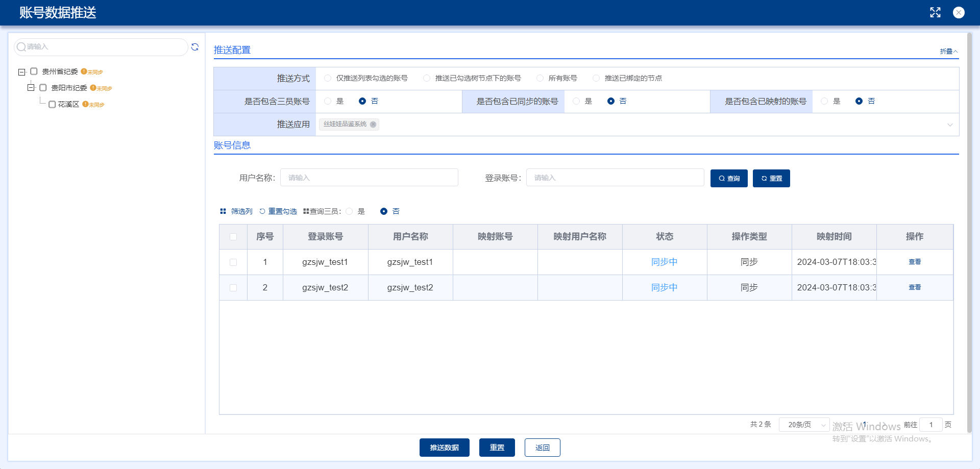Click the 操作类型 column header

[749, 237]
